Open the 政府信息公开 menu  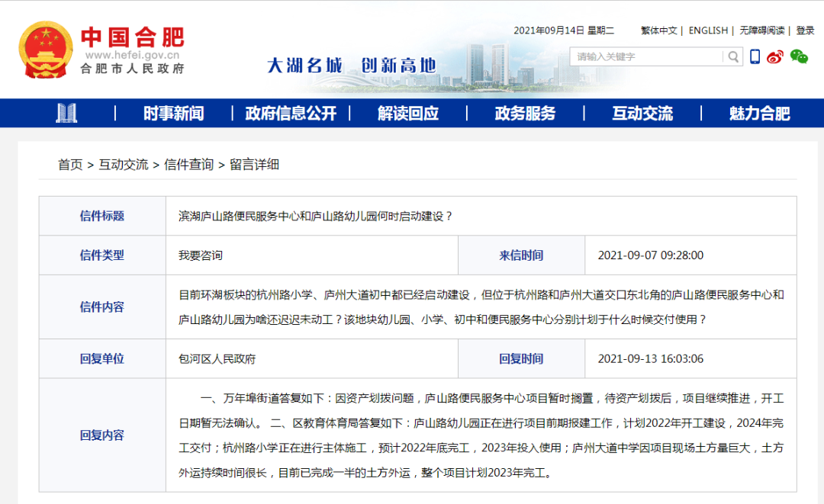[291, 113]
